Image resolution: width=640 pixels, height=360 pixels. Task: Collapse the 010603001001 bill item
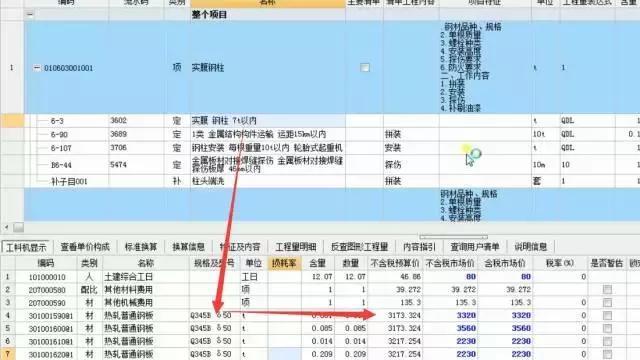point(37,68)
